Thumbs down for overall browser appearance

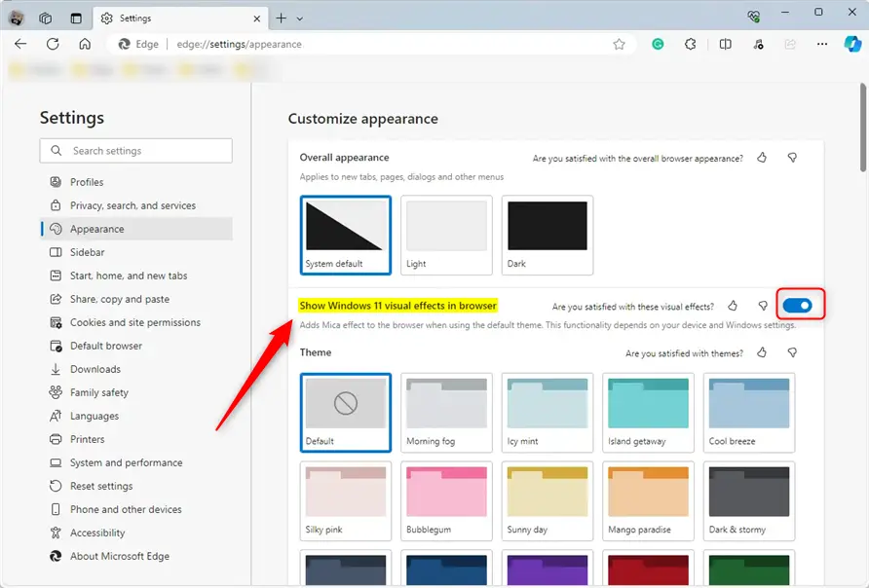[792, 158]
